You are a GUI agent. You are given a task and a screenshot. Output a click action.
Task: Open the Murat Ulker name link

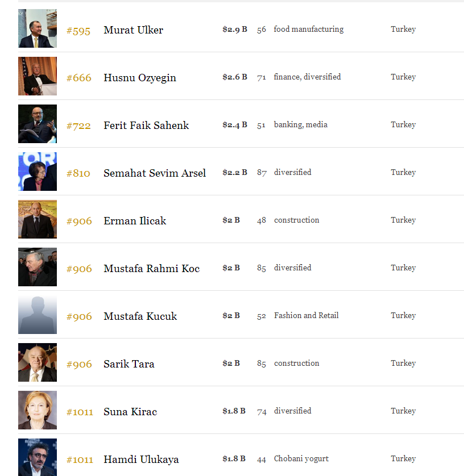(x=134, y=30)
